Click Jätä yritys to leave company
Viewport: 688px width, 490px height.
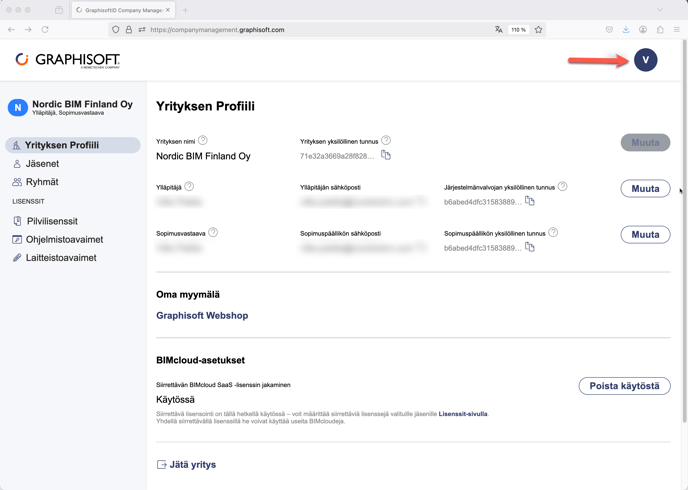click(x=186, y=465)
